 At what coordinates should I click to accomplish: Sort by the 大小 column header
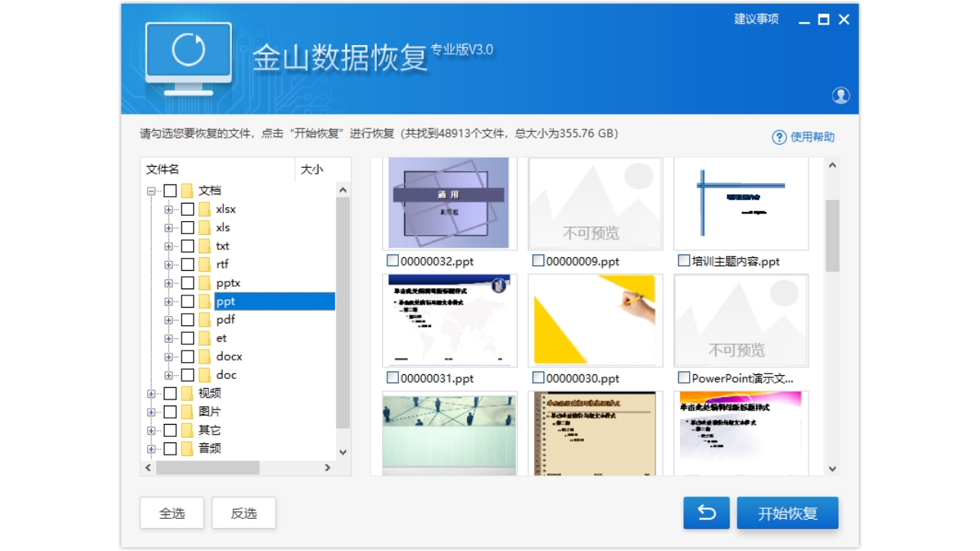coord(312,169)
